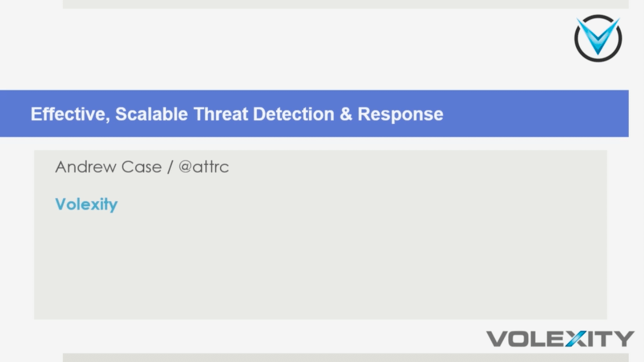Click the Volexity checkmark logo icon

tap(598, 38)
